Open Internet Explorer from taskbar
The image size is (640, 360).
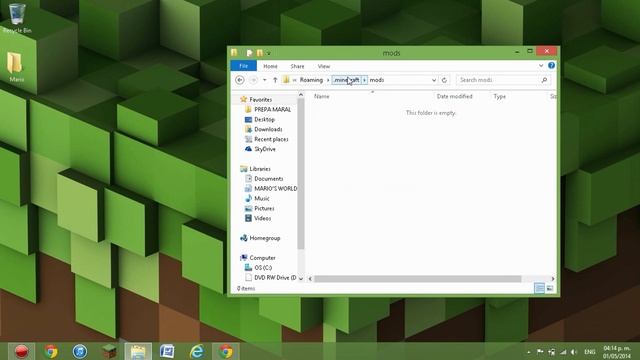tap(197, 351)
